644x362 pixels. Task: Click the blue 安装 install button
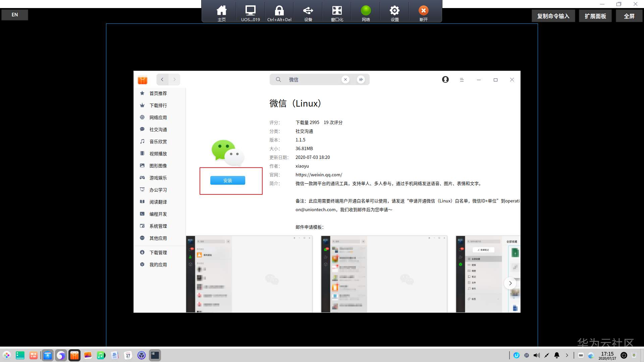pyautogui.click(x=228, y=180)
